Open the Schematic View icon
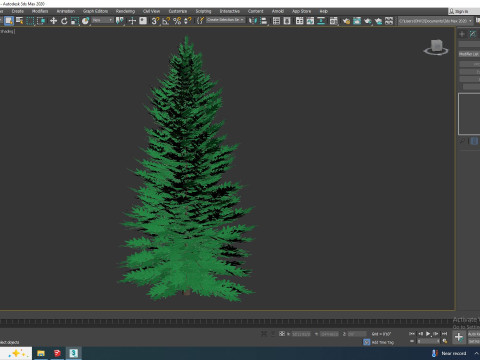The width and height of the screenshot is (480, 360). click(321, 21)
